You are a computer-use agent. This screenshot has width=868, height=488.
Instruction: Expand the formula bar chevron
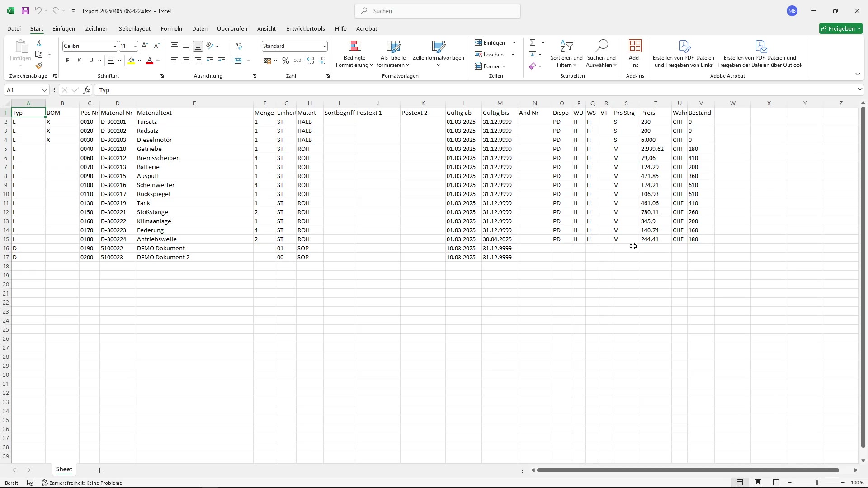tap(859, 90)
